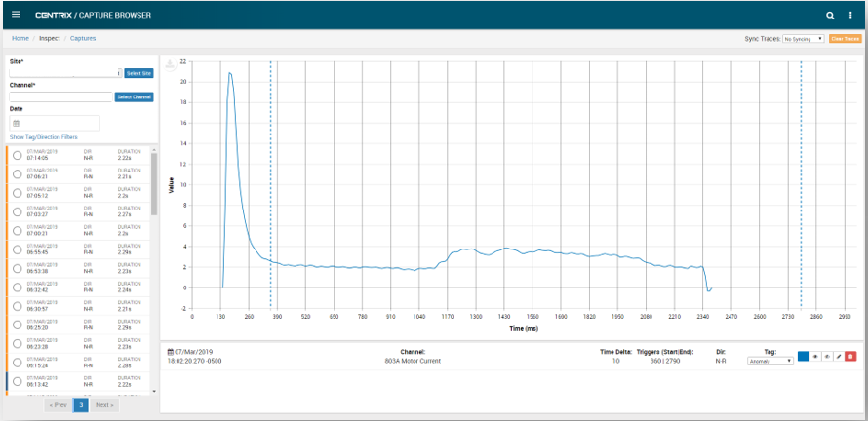
Task: Click the Clear Traces button
Action: click(845, 39)
